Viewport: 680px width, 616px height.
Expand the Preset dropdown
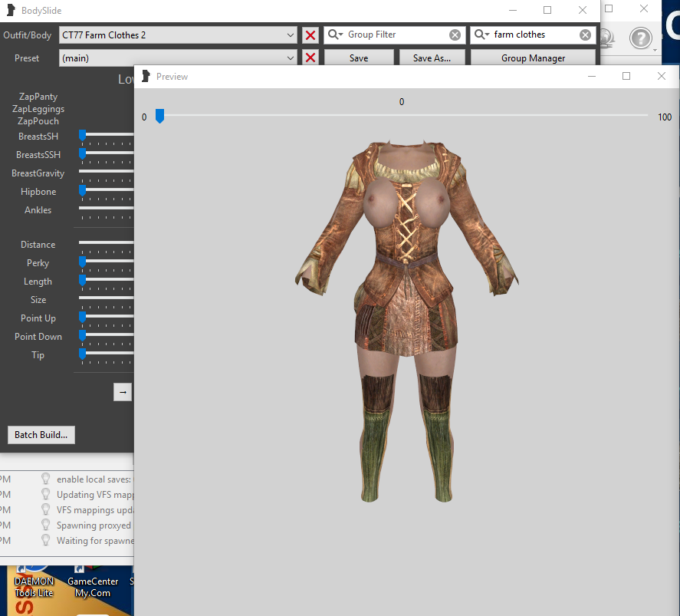[290, 58]
